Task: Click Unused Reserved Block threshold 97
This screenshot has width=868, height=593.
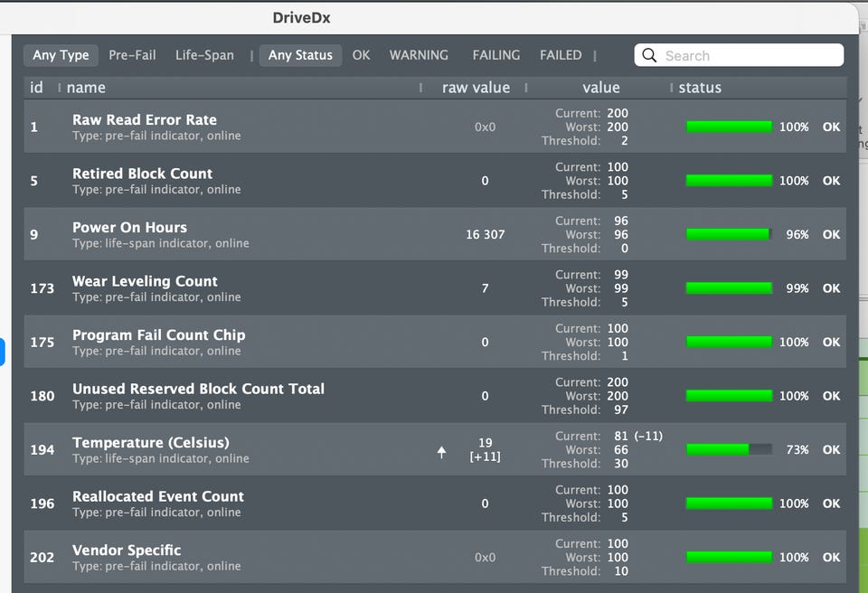Action: [621, 409]
